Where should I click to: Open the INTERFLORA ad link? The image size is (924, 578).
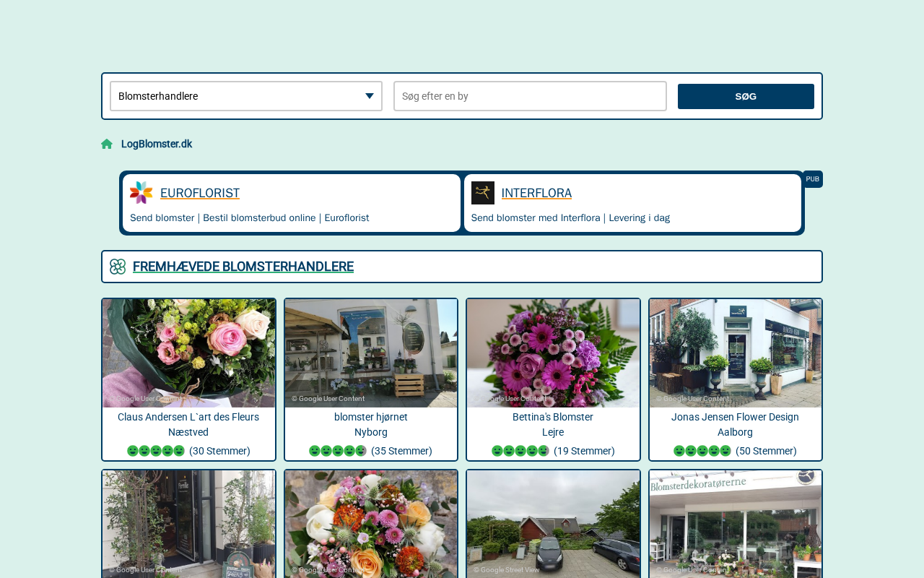point(536,193)
